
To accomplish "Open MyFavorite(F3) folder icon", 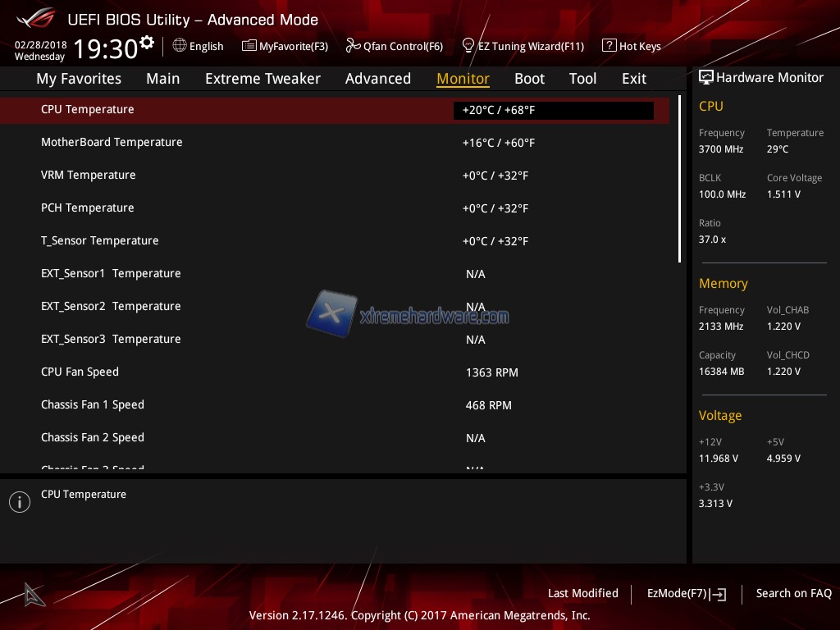I will (x=249, y=46).
